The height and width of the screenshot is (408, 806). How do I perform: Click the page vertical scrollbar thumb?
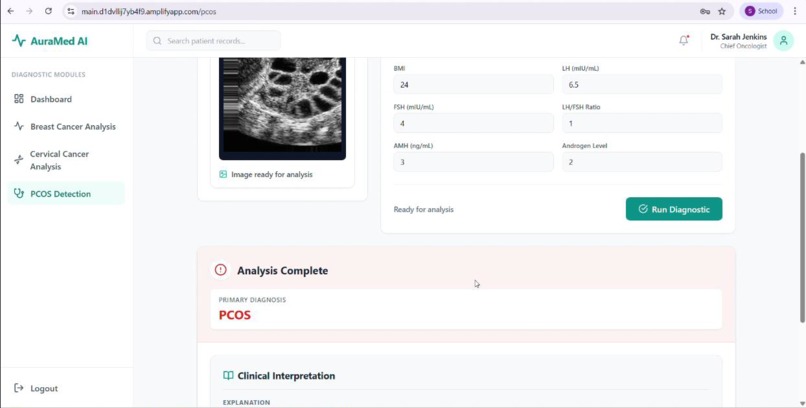tap(802, 237)
